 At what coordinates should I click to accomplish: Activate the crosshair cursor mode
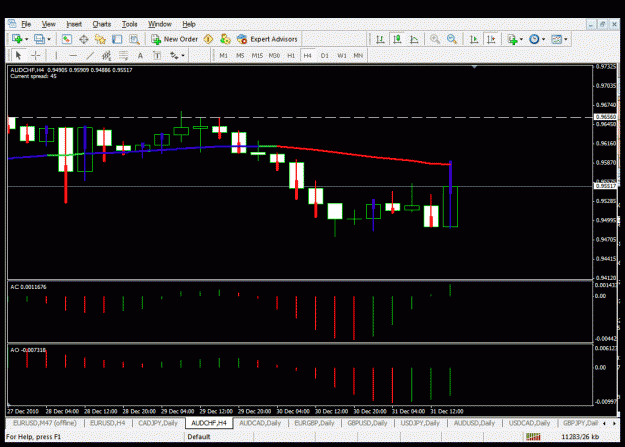[36, 55]
